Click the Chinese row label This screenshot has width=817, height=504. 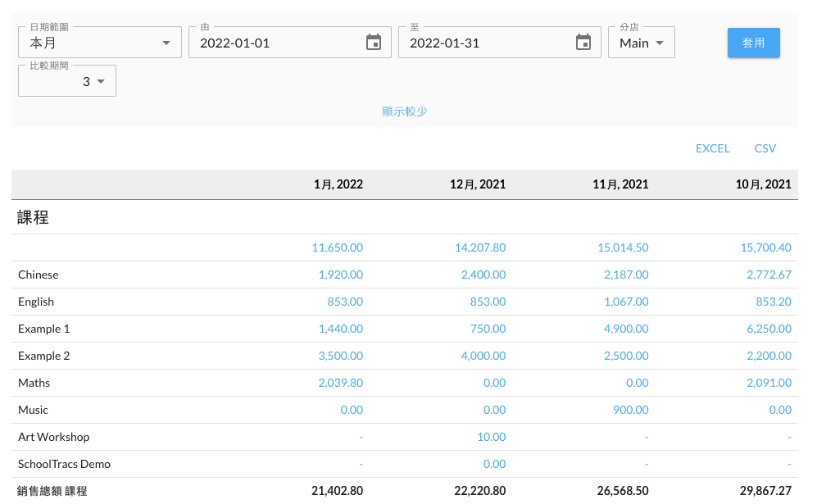38,275
